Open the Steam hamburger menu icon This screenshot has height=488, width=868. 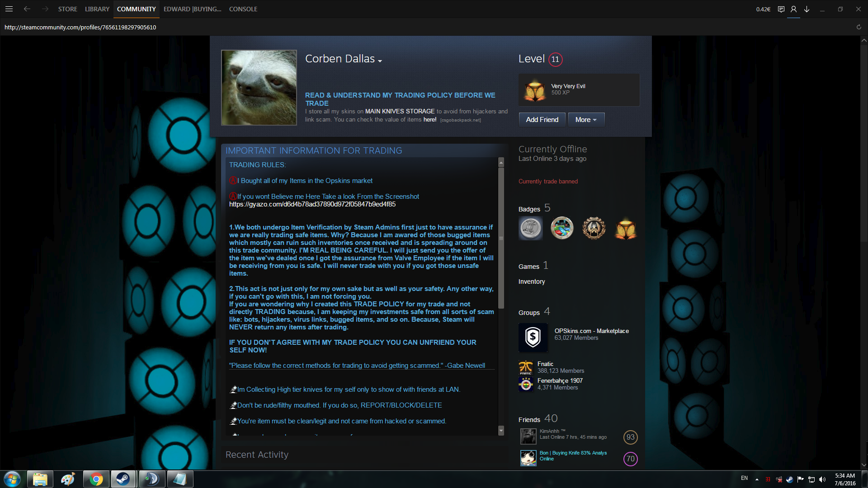(9, 9)
